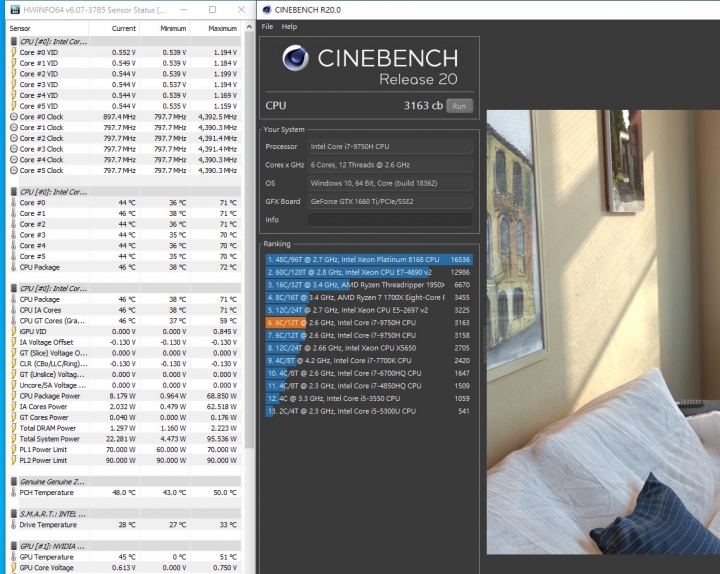Select ranking entry Core i7-6700HQ
720x574 pixels.
tap(369, 373)
